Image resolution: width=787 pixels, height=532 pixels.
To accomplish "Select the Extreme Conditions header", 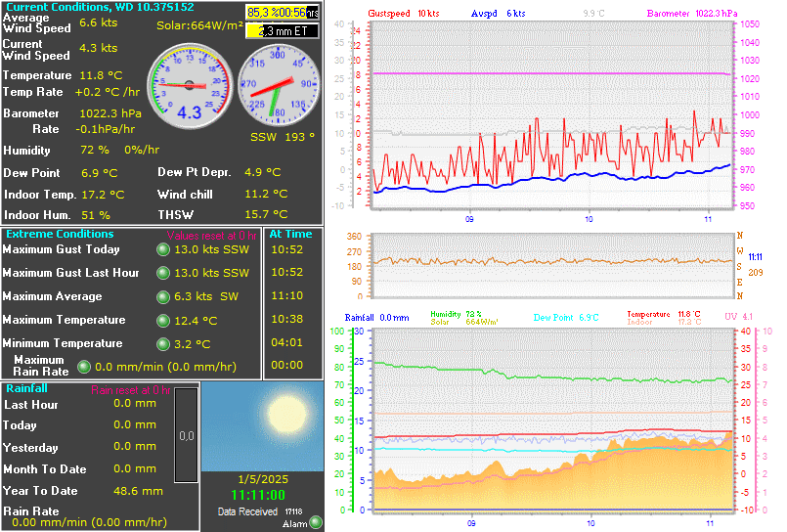I will 60,234.
